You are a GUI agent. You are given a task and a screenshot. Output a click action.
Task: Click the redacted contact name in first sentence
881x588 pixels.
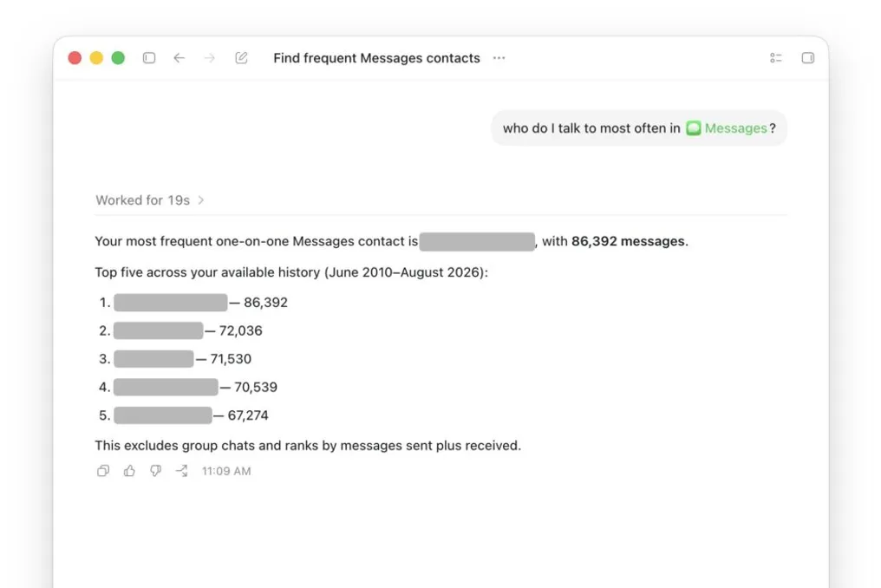pos(477,241)
